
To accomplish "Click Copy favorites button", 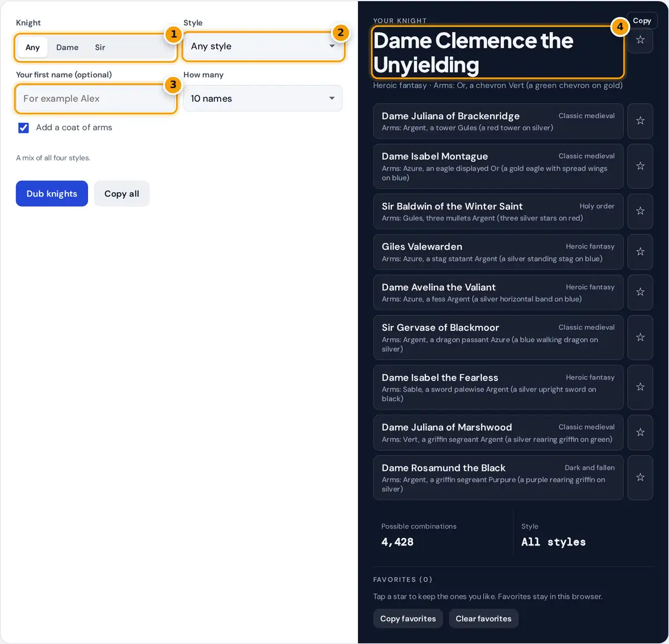I will coord(408,618).
